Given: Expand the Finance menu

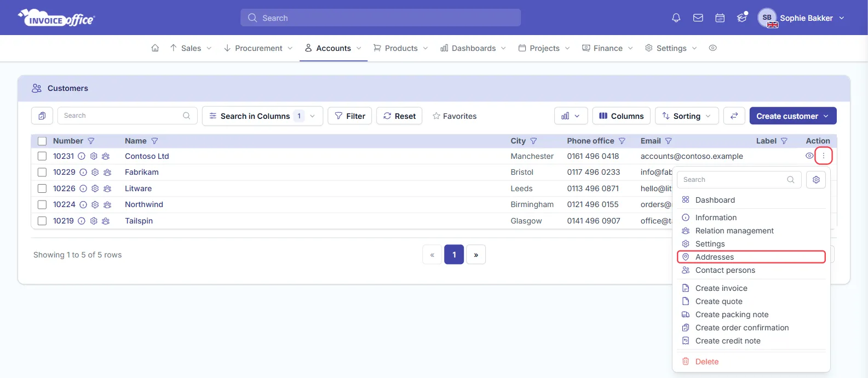Looking at the screenshot, I should click(607, 48).
